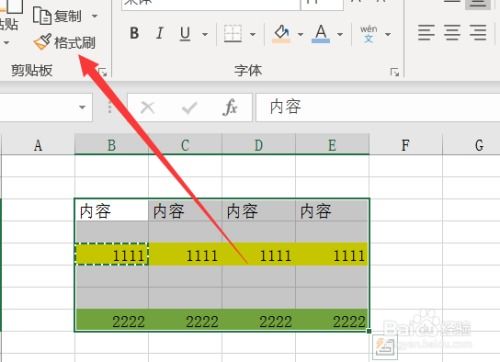Viewport: 500px width, 362px height.
Task: Select cell 1111 in column C
Action: pyautogui.click(x=185, y=254)
